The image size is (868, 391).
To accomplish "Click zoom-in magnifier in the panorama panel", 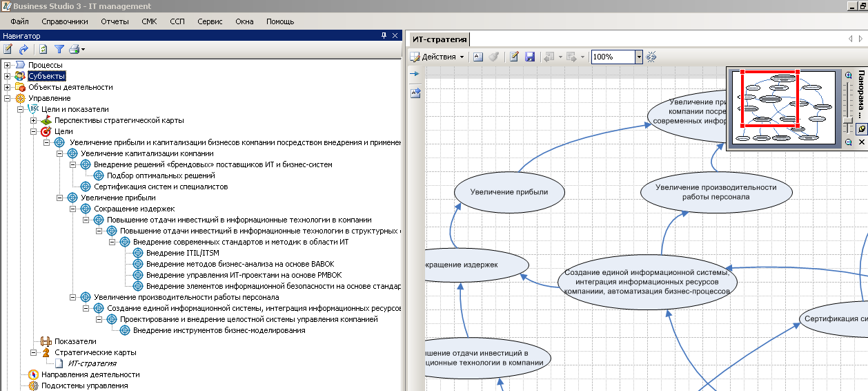I will pyautogui.click(x=848, y=75).
